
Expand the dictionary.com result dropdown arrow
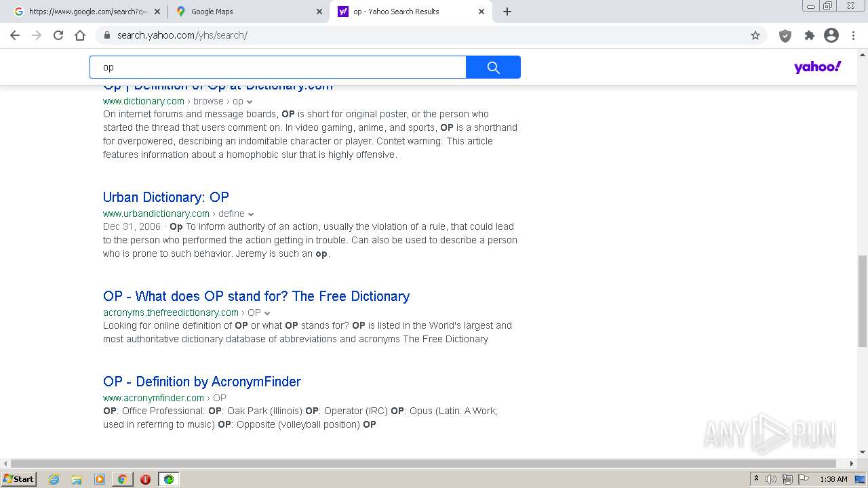(250, 102)
